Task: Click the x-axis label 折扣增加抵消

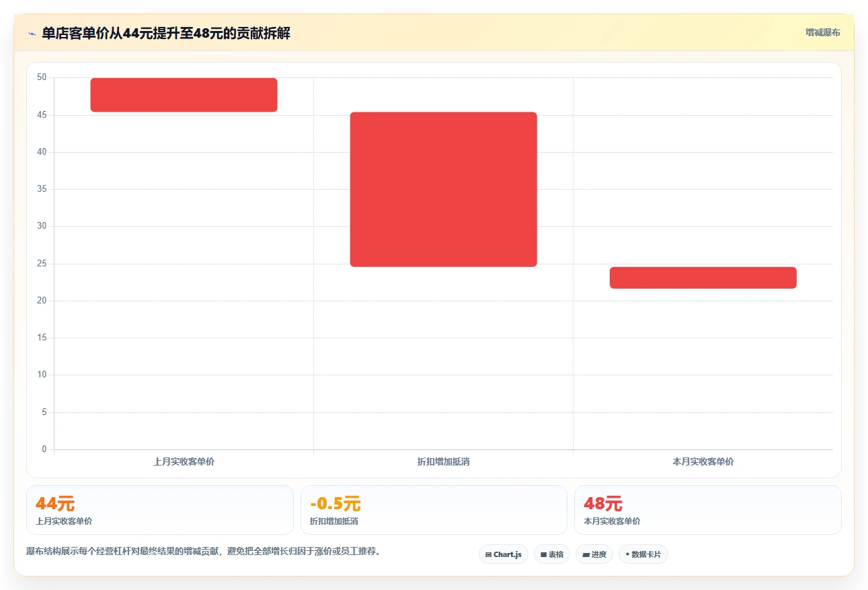Action: click(443, 462)
